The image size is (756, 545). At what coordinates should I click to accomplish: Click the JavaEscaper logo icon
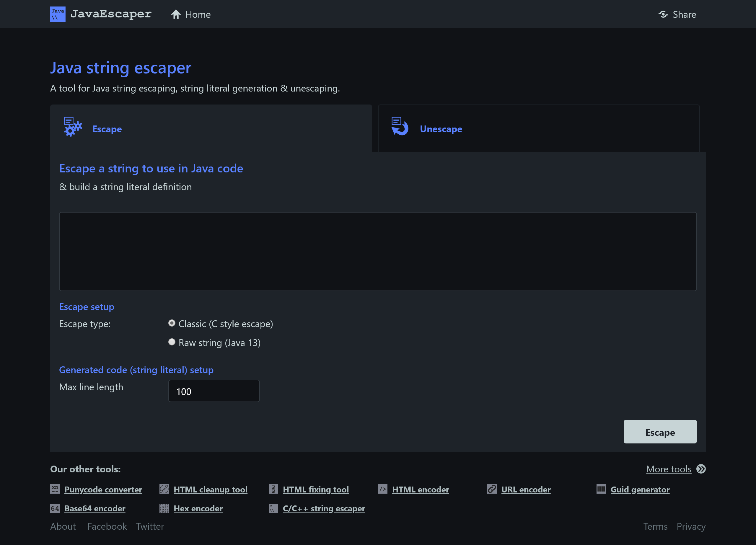pyautogui.click(x=58, y=14)
